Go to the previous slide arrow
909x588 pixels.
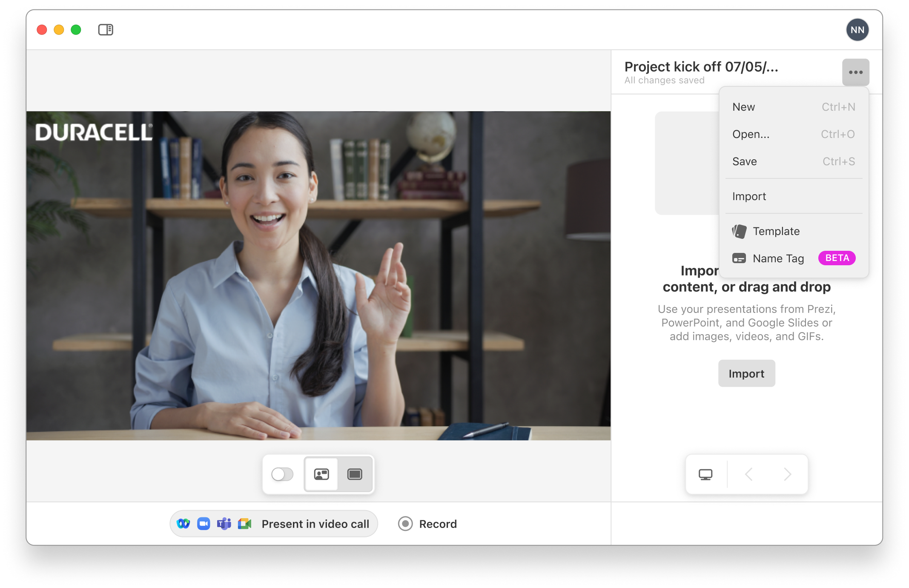pyautogui.click(x=749, y=474)
